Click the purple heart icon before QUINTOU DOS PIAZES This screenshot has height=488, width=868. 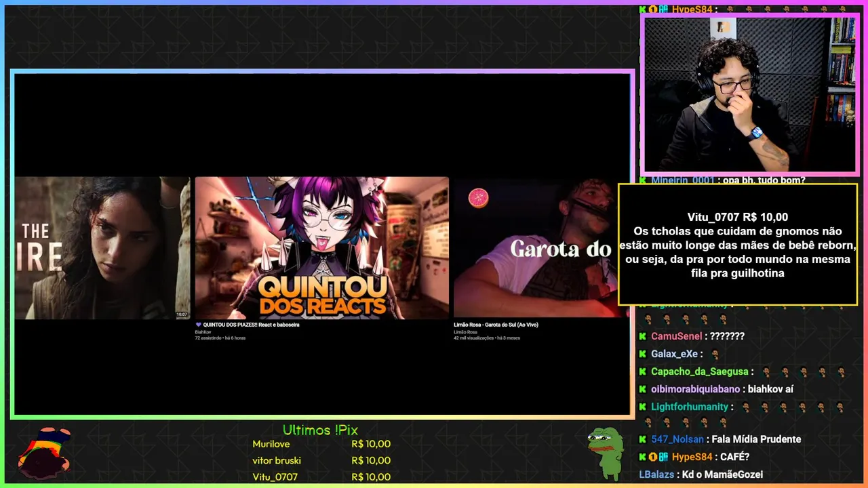198,325
